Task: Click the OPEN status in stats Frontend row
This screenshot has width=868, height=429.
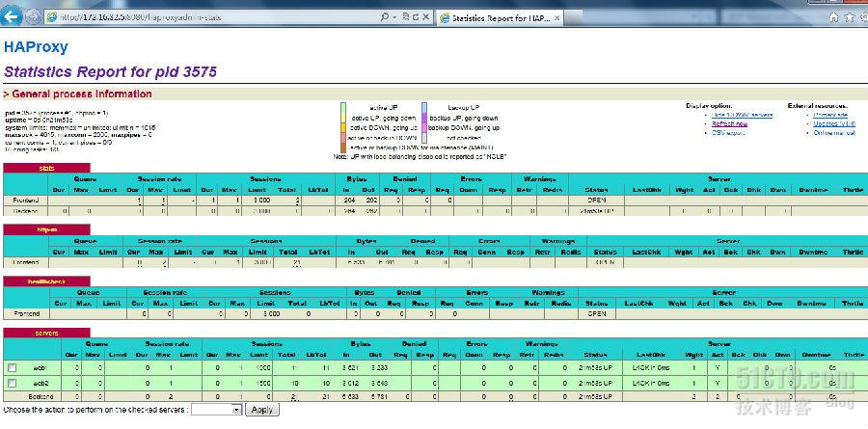Action: pos(596,200)
